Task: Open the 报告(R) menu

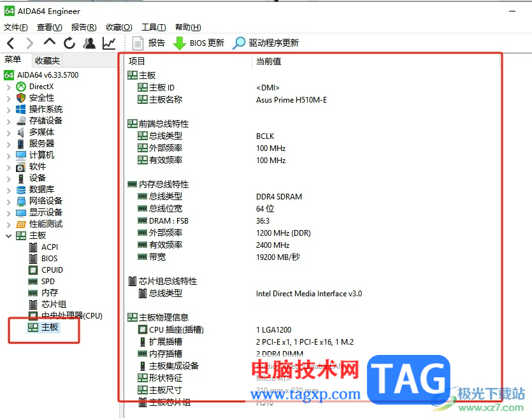Action: [x=84, y=27]
